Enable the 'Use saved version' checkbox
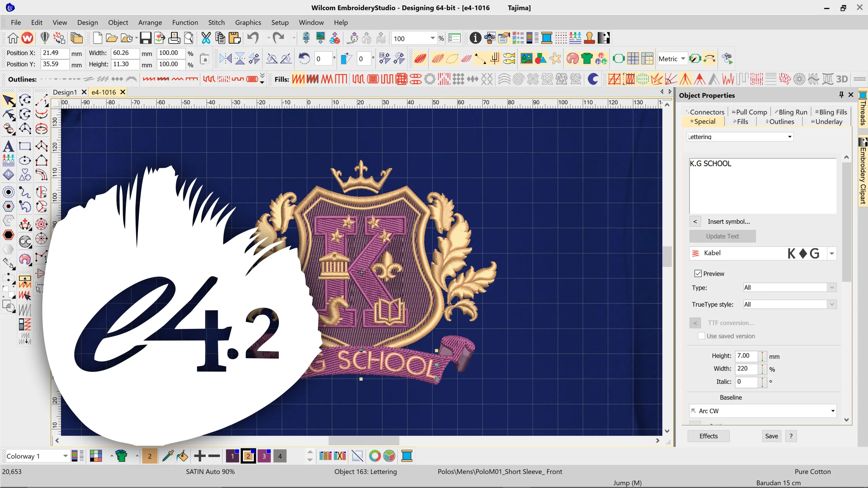 point(701,336)
